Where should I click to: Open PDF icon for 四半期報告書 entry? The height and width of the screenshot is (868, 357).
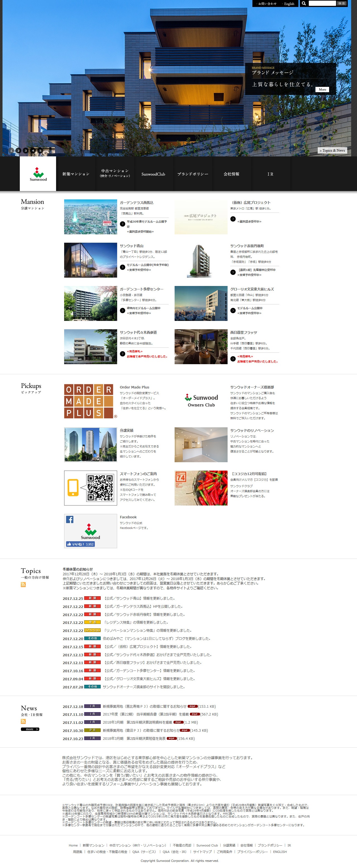point(195,714)
